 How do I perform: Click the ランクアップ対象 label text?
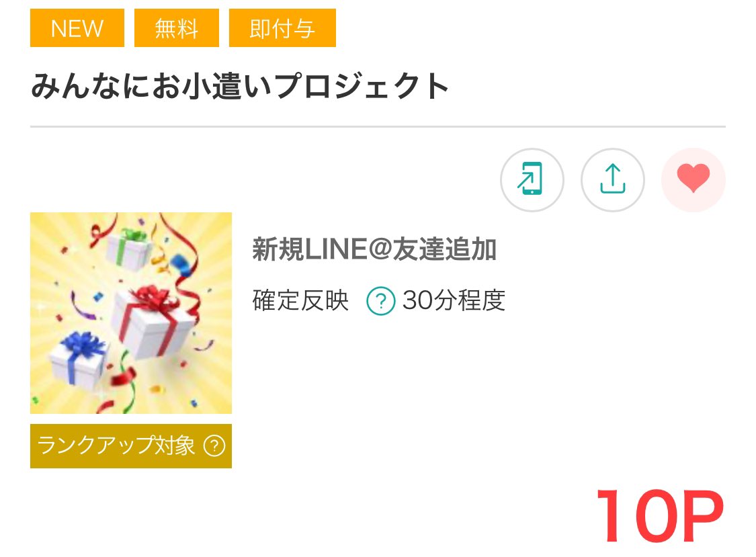click(116, 445)
